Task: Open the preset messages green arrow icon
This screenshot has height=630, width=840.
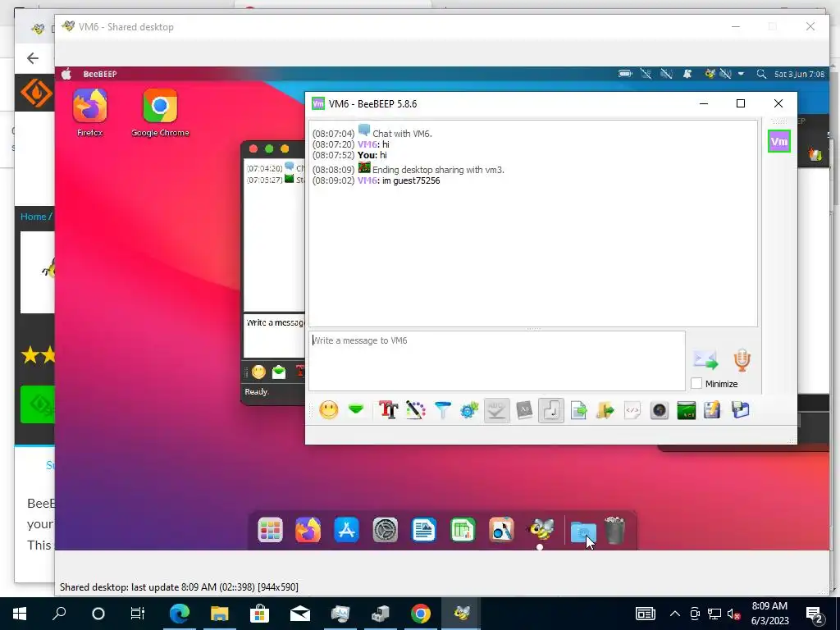Action: [356, 410]
